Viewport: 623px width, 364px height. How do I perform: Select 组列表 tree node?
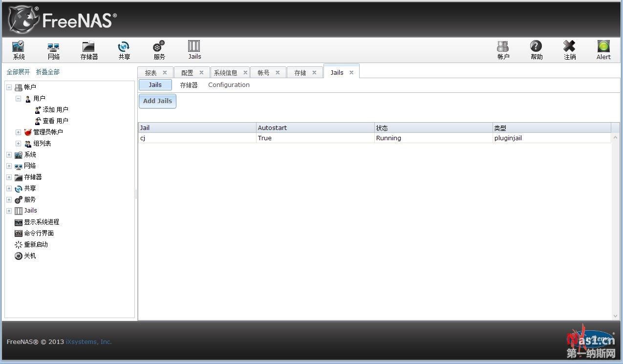[38, 143]
